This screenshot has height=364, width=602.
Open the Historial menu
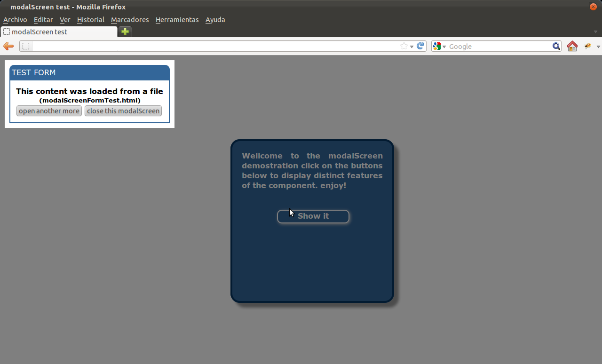coord(90,20)
